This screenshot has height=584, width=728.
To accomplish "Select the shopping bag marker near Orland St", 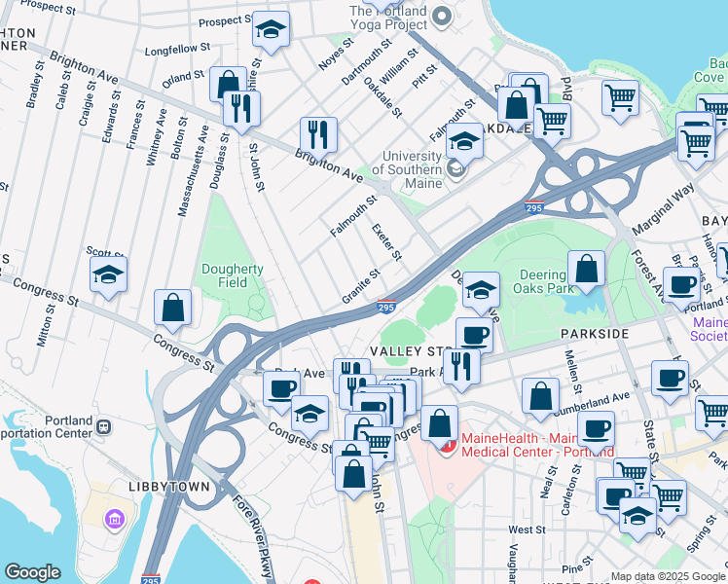I will pyautogui.click(x=227, y=84).
